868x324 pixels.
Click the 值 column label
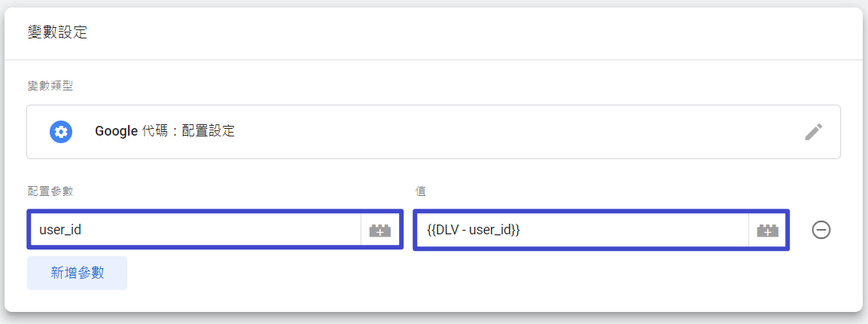tap(422, 191)
